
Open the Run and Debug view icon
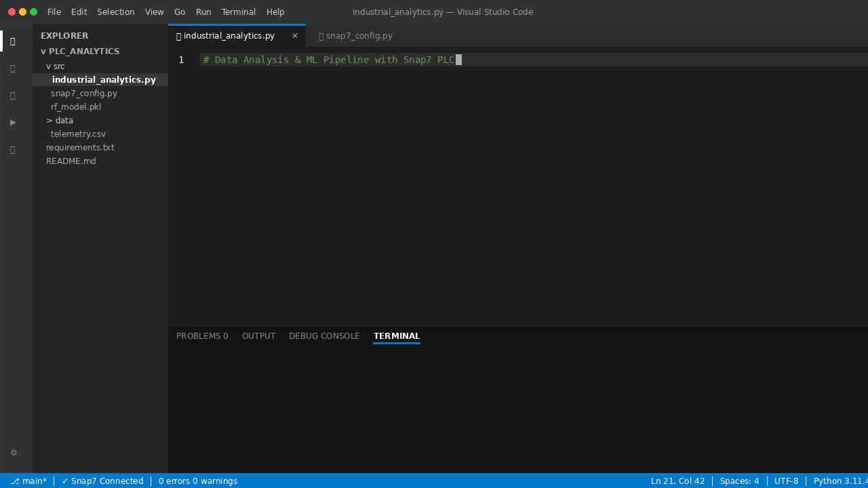tap(13, 122)
